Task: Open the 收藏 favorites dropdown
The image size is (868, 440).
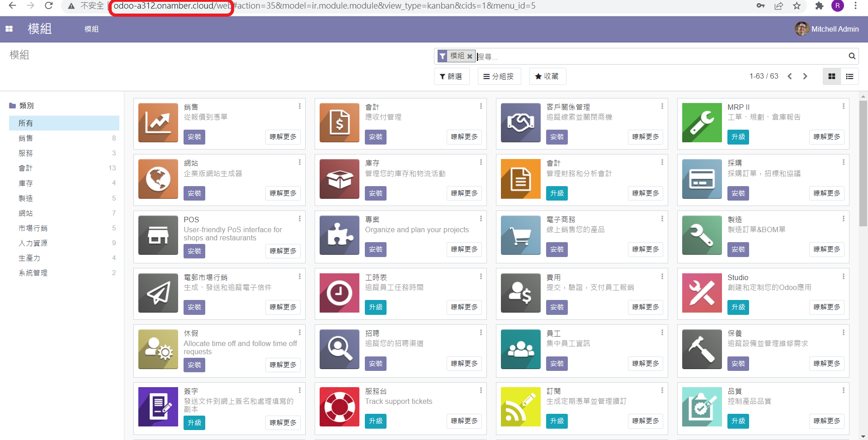Action: [x=547, y=76]
